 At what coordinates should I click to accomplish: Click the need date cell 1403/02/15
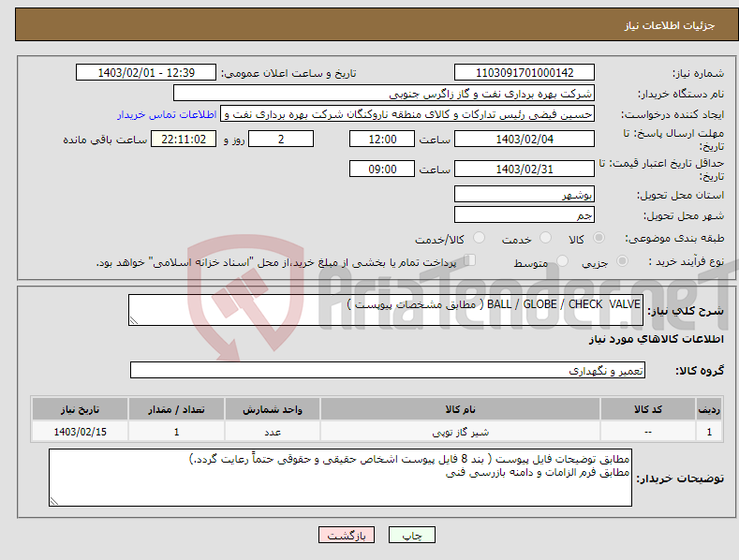[x=81, y=432]
